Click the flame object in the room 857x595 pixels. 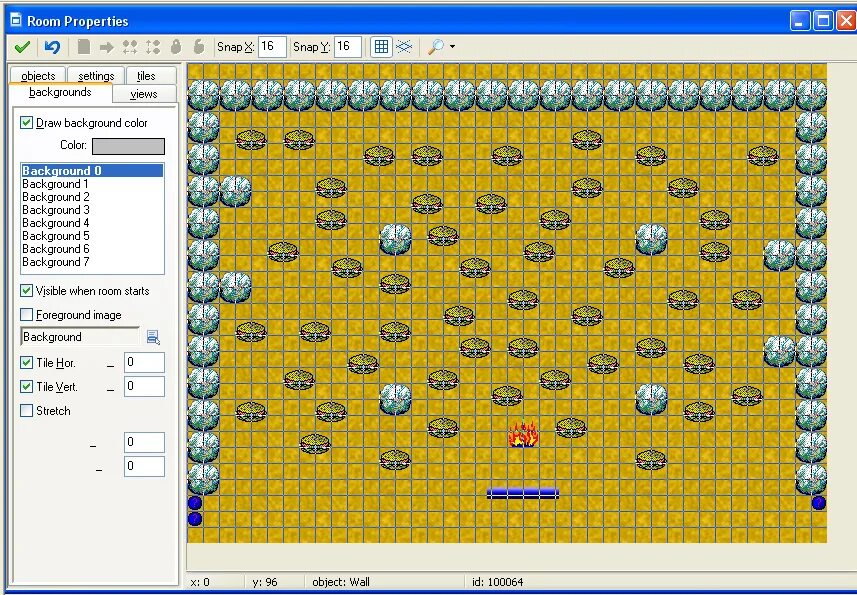523,434
